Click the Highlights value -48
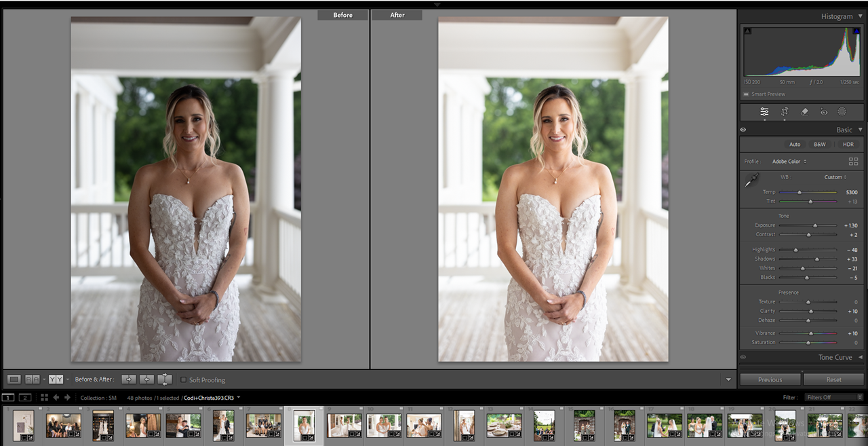This screenshot has width=868, height=446. (851, 250)
